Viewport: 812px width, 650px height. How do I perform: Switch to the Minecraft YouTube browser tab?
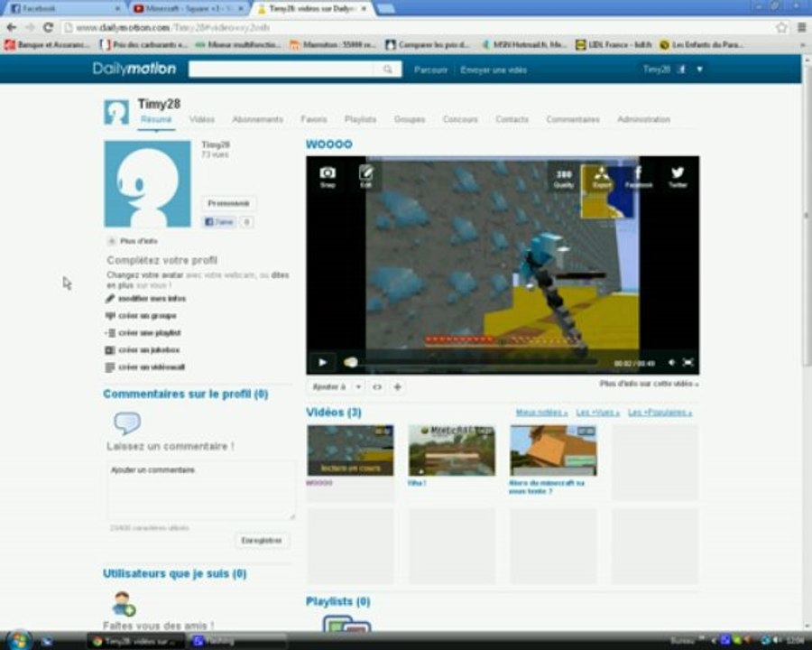point(189,8)
